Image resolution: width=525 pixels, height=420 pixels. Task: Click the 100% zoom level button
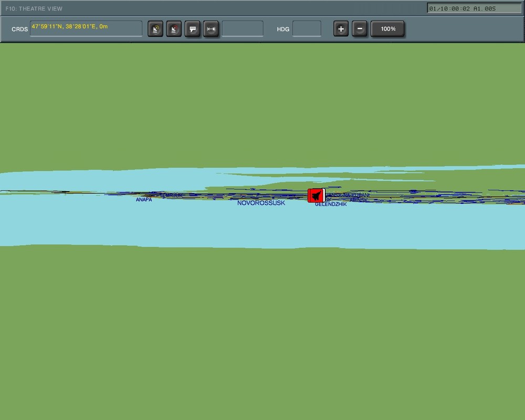(387, 29)
